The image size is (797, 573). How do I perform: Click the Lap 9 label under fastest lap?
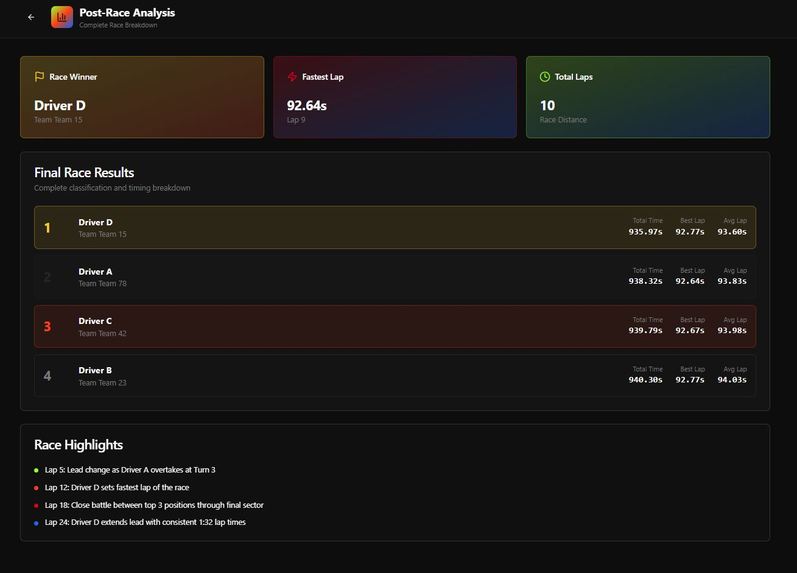click(x=296, y=120)
